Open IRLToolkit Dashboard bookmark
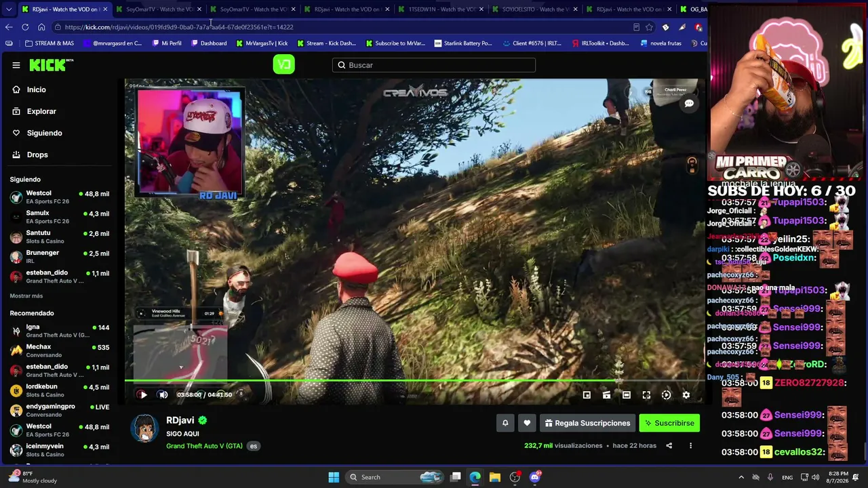The height and width of the screenshot is (488, 868). (600, 43)
